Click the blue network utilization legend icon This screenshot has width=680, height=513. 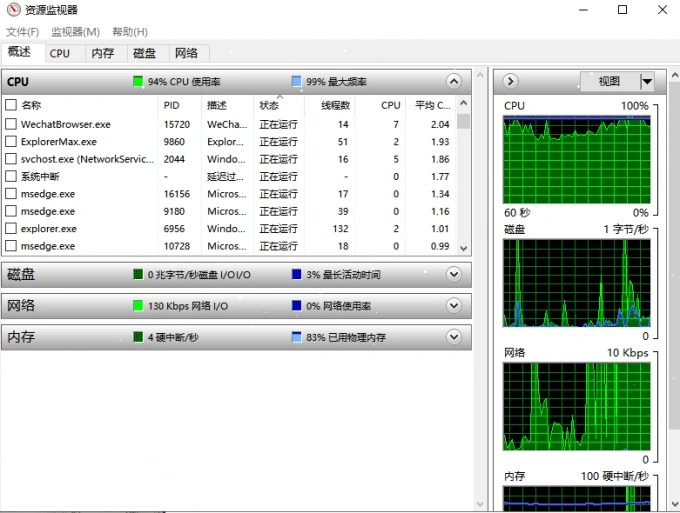click(x=297, y=306)
